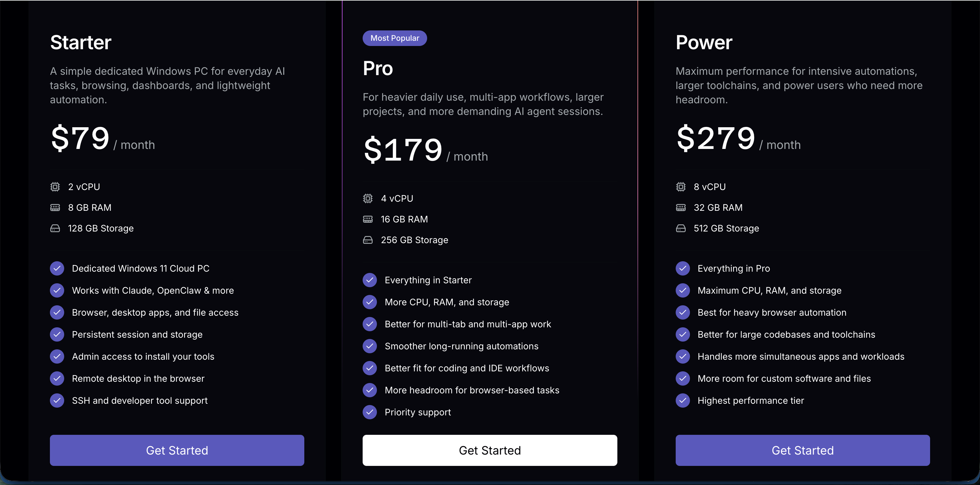The image size is (980, 485).
Task: Click the Starter plan Get Started button
Action: click(x=177, y=450)
